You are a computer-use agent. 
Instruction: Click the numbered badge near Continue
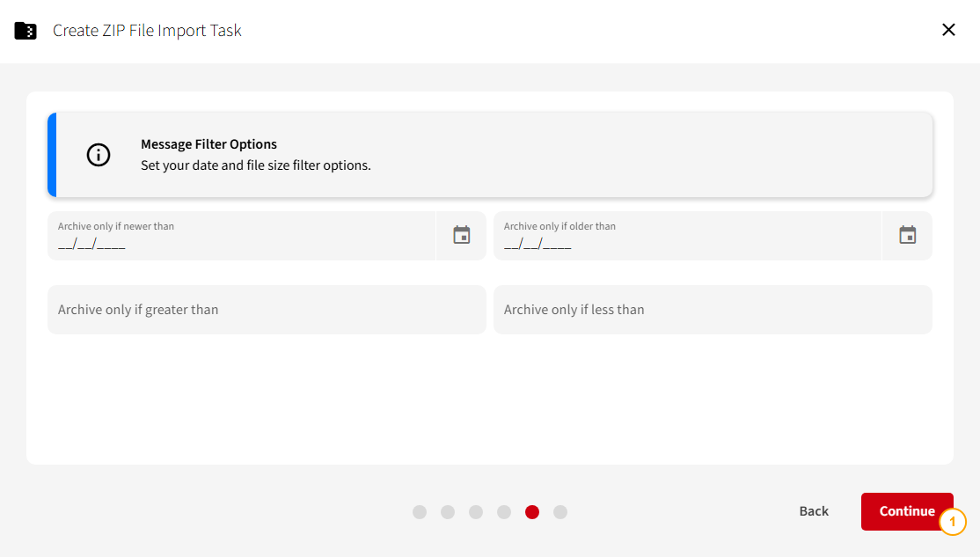[x=953, y=522]
